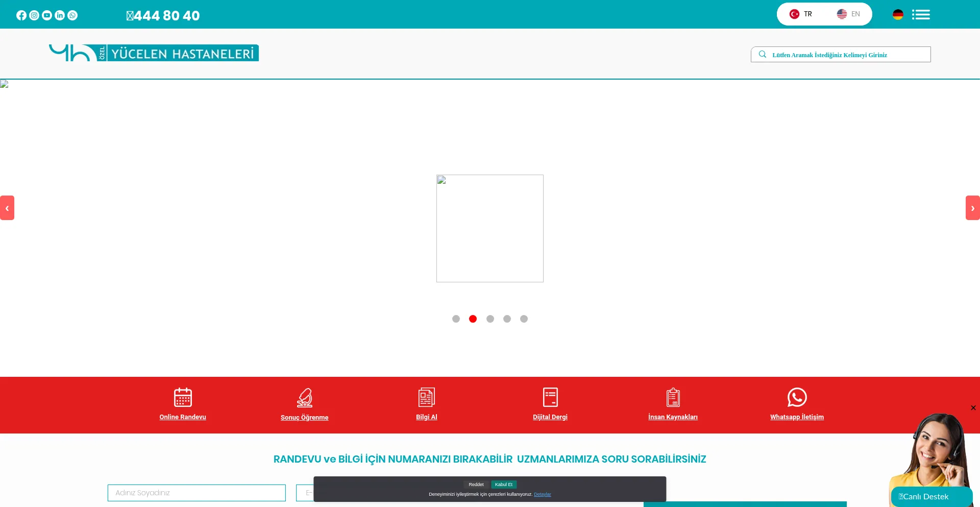The height and width of the screenshot is (507, 980).
Task: Go to the next slide with right arrow
Action: point(972,208)
